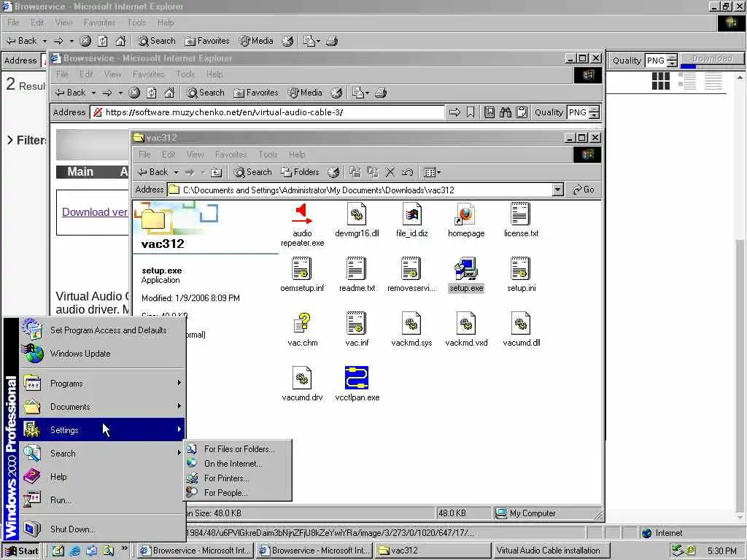Open Run... from Start menu
The width and height of the screenshot is (747, 560).
(x=102, y=500)
